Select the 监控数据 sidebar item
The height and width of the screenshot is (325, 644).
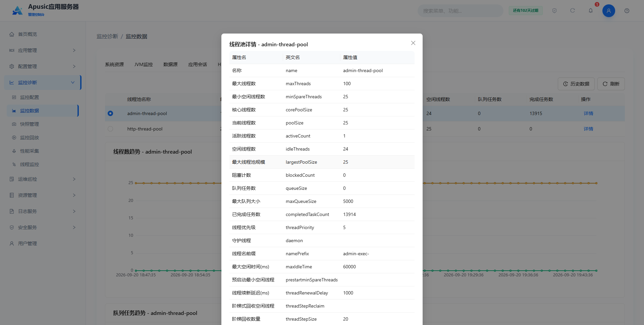43,111
